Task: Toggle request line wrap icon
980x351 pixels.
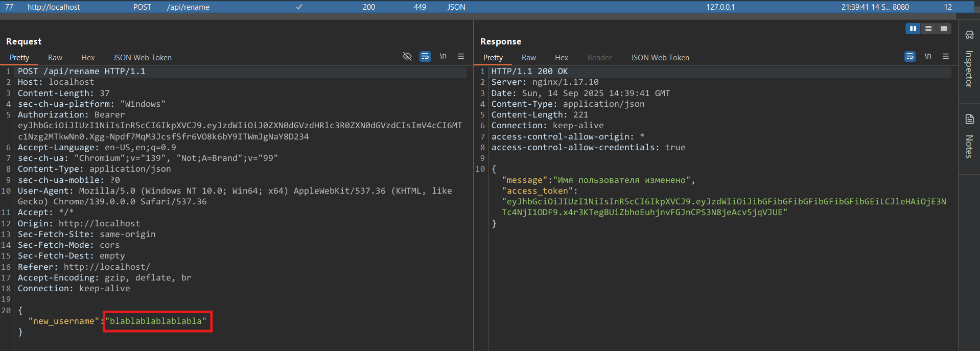Action: [x=425, y=57]
